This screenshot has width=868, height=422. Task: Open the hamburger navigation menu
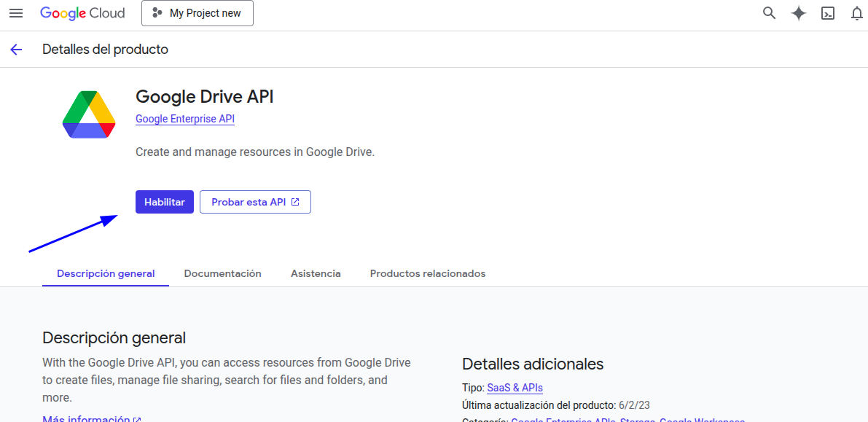[16, 13]
